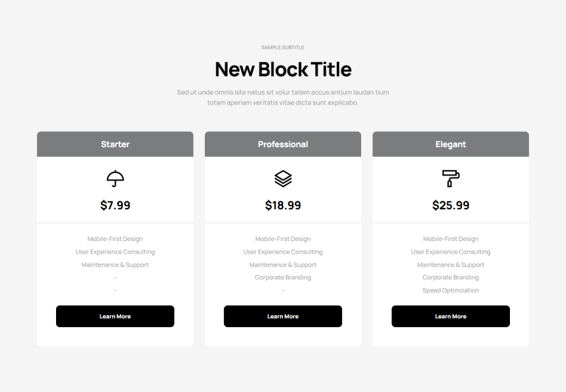Select the Elegant plan header

450,144
